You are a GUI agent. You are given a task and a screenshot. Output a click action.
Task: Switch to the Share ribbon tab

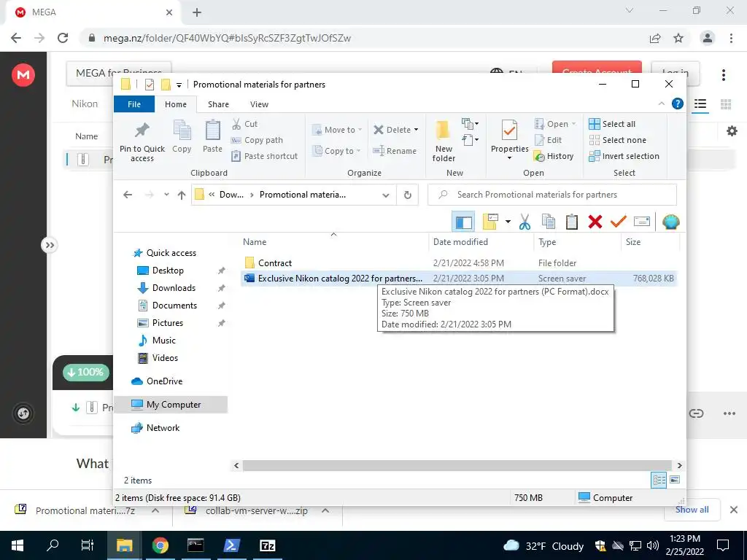[218, 104]
